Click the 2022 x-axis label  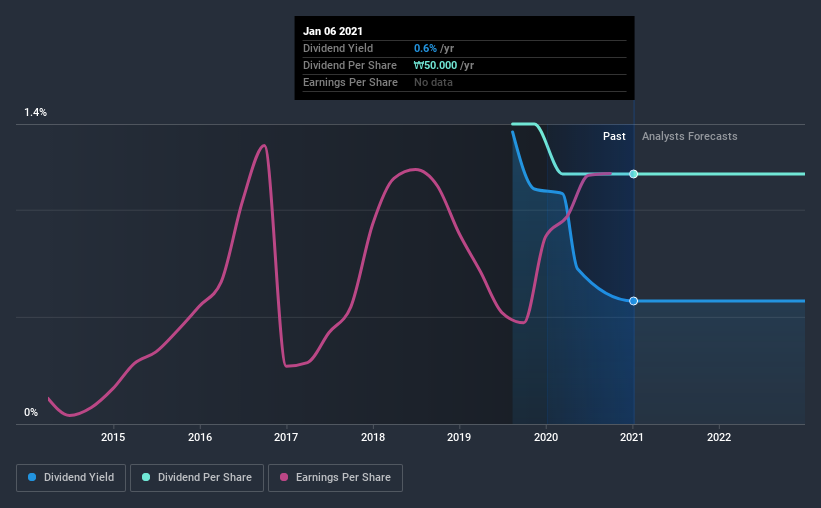(719, 437)
